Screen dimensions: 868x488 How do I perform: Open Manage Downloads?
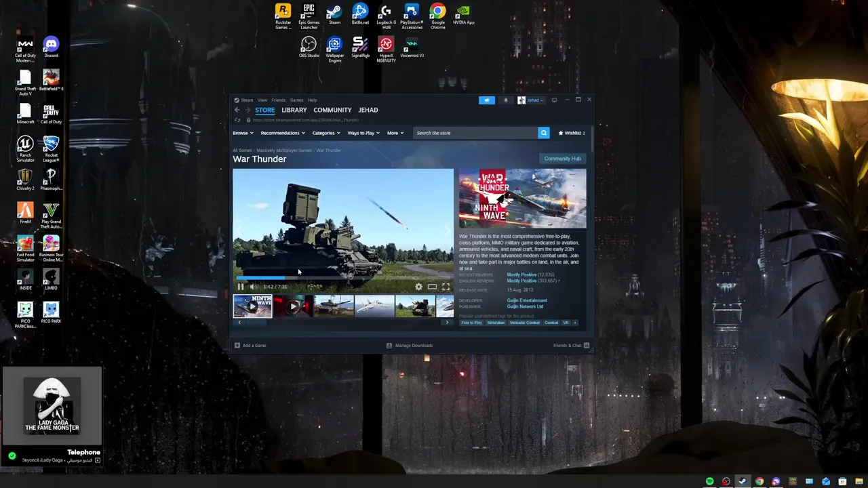(x=410, y=346)
